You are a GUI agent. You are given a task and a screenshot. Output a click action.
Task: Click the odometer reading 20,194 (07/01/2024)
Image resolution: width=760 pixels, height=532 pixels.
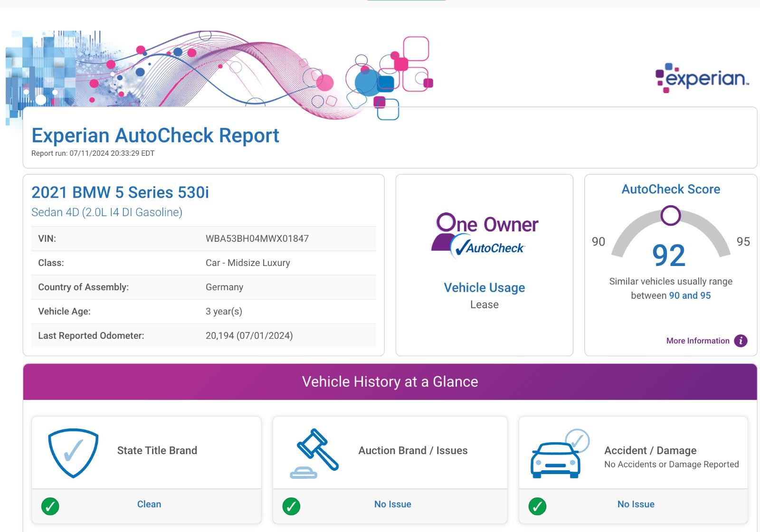pyautogui.click(x=249, y=335)
